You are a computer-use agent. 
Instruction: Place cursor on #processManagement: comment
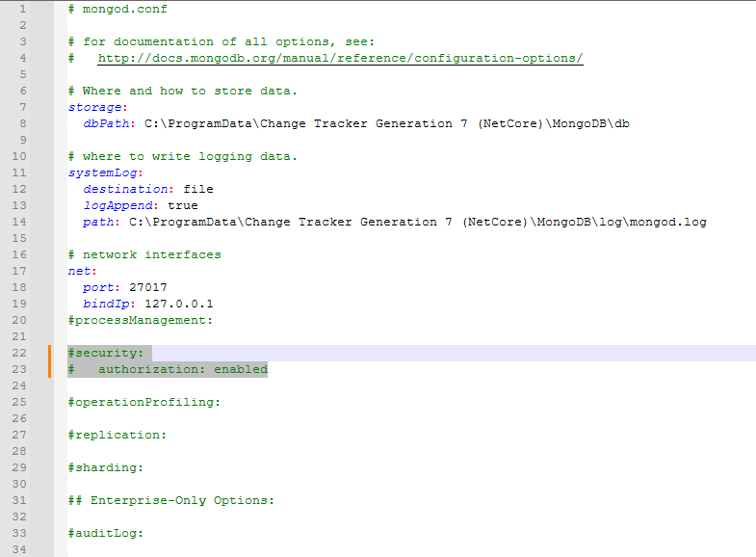141,320
